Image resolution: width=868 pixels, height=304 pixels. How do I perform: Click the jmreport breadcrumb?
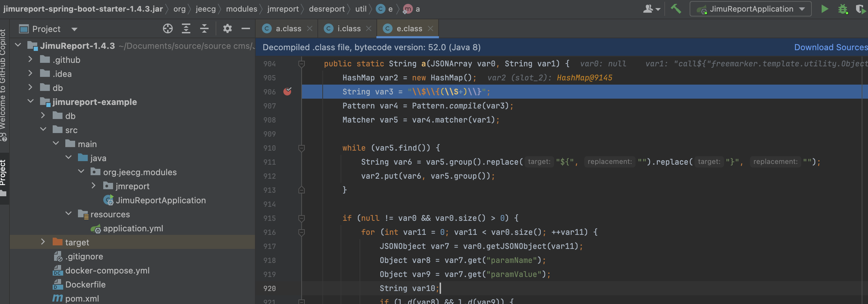[283, 9]
